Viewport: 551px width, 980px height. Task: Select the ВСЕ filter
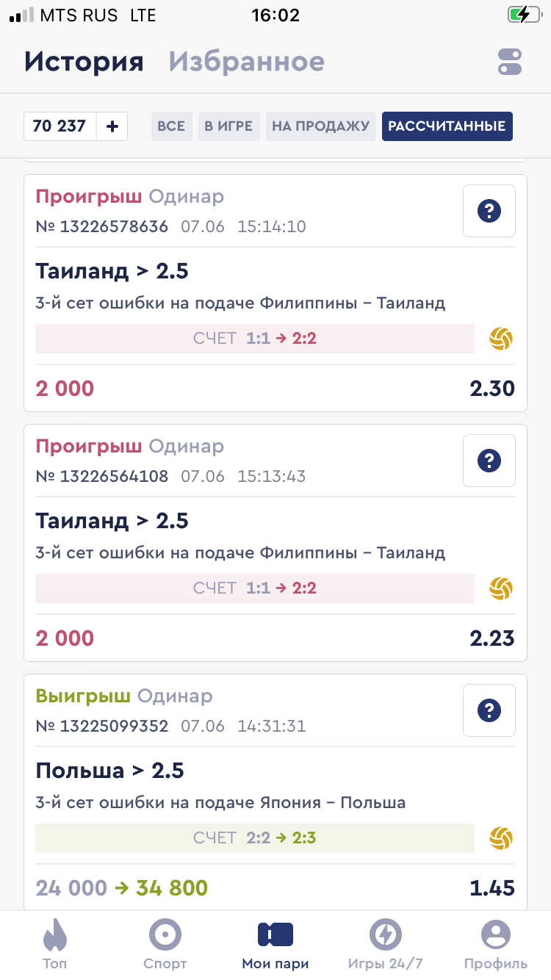pos(171,126)
